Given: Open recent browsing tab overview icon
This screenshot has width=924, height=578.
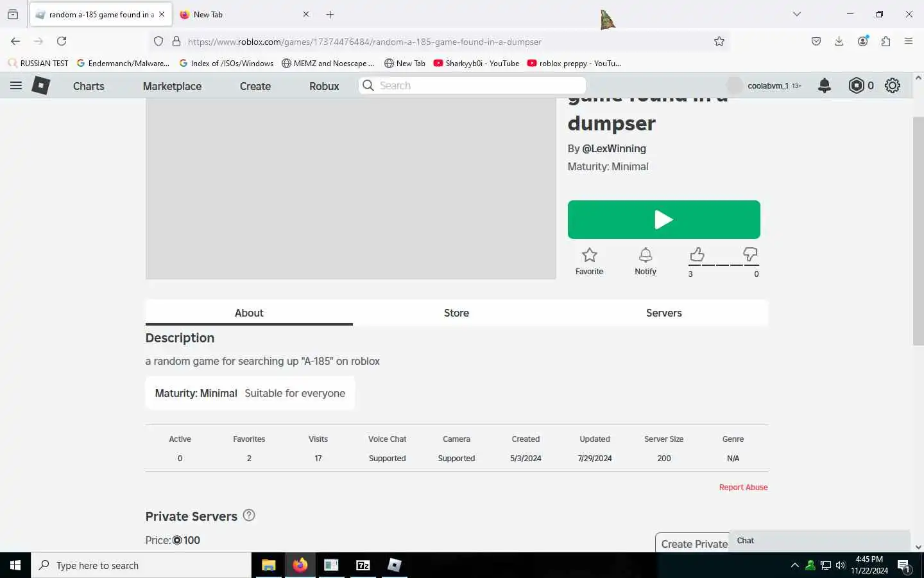Looking at the screenshot, I should tap(13, 14).
